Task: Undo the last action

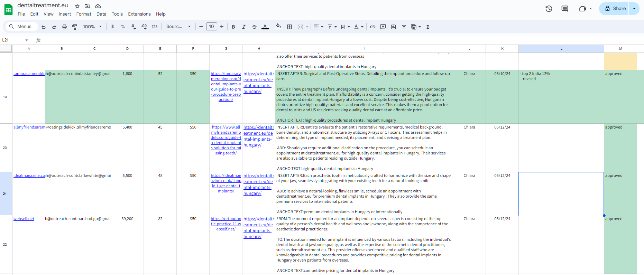Action: click(44, 27)
